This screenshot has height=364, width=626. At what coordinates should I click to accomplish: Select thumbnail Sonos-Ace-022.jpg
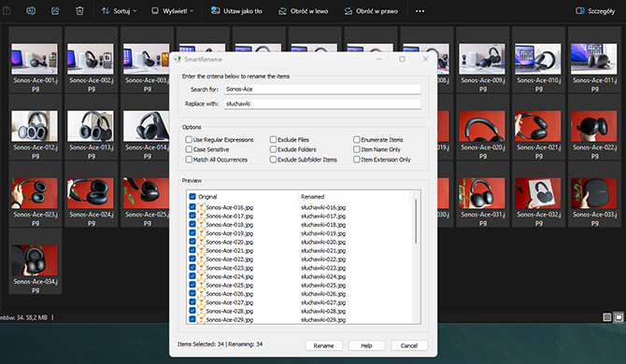pyautogui.click(x=594, y=127)
